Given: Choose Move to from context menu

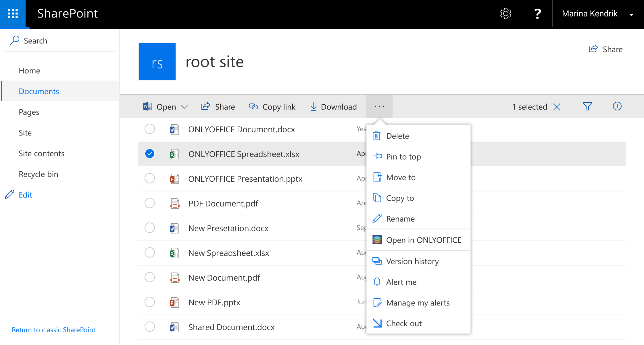Looking at the screenshot, I should coord(418,177).
